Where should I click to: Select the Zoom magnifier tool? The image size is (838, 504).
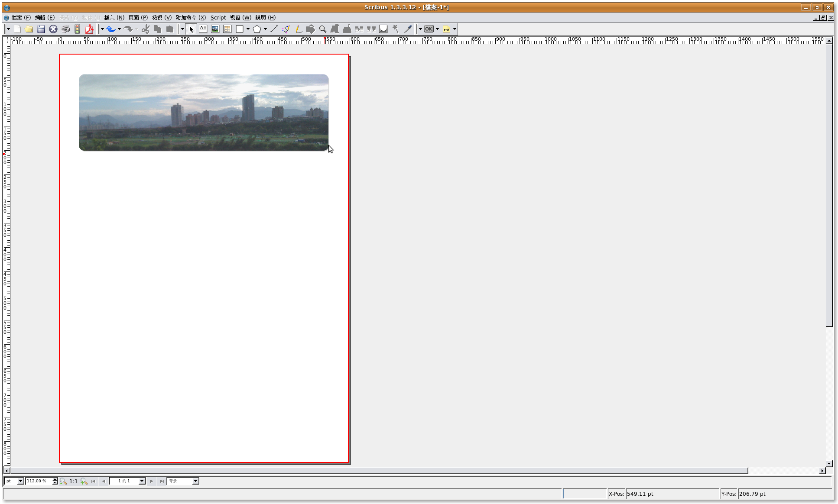click(322, 29)
